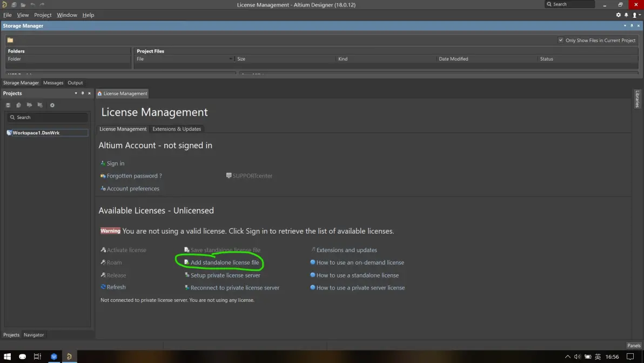Select the License Management document tab
Image resolution: width=644 pixels, height=363 pixels.
pos(122,93)
